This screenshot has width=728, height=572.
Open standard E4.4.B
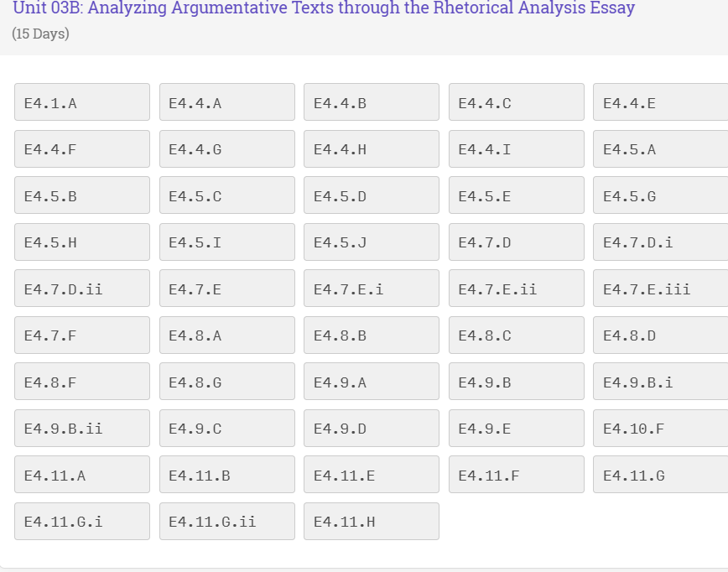372,102
